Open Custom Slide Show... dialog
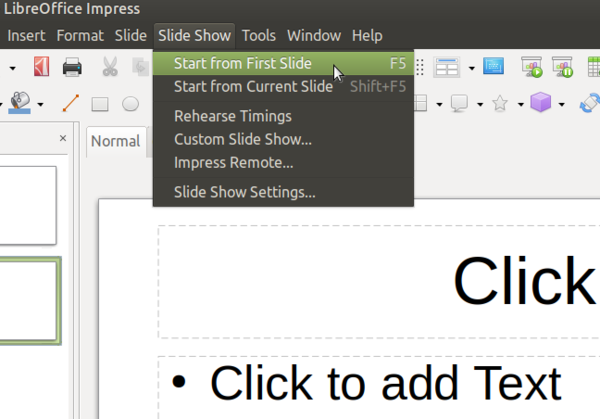The image size is (600, 419). (283, 139)
